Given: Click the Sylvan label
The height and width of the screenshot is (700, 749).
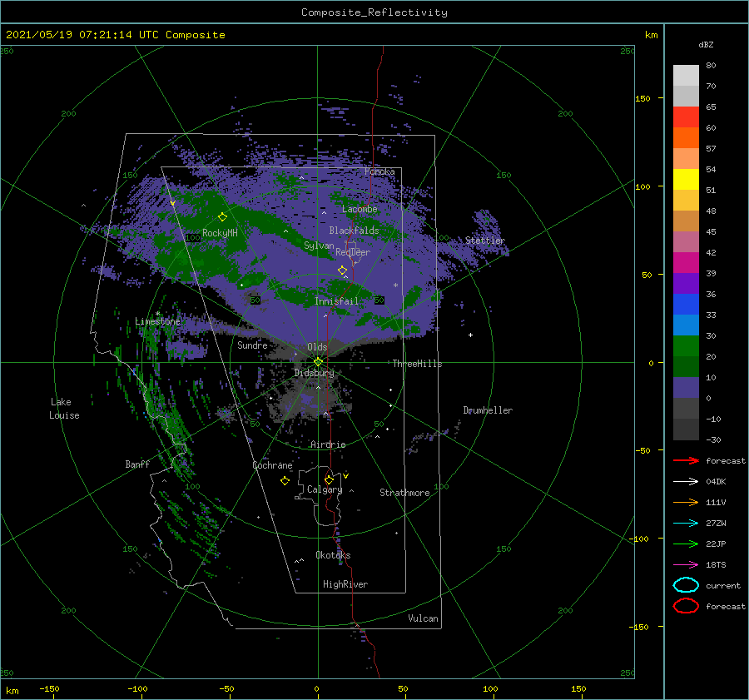Looking at the screenshot, I should pyautogui.click(x=319, y=246).
